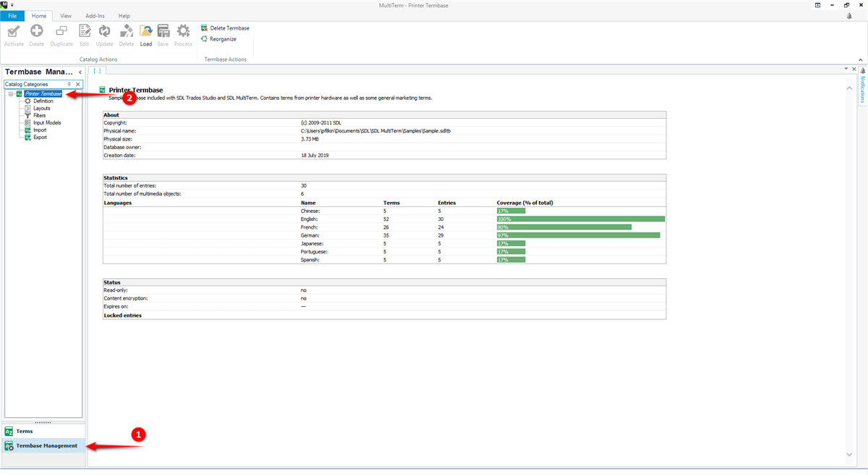Open the Help ribbon tab
Viewport: 868px width, 475px height.
124,15
